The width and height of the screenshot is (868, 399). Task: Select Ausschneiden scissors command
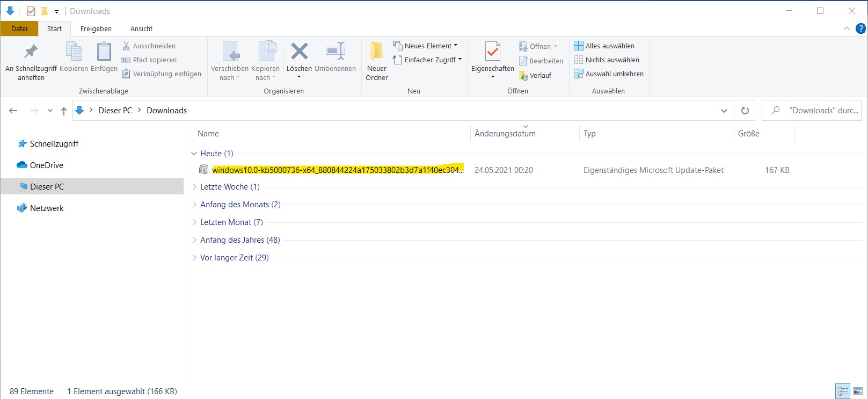pos(149,46)
